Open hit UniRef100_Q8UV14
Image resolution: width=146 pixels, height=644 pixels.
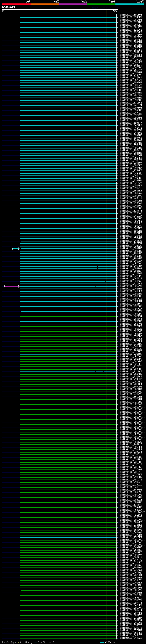tap(131, 610)
